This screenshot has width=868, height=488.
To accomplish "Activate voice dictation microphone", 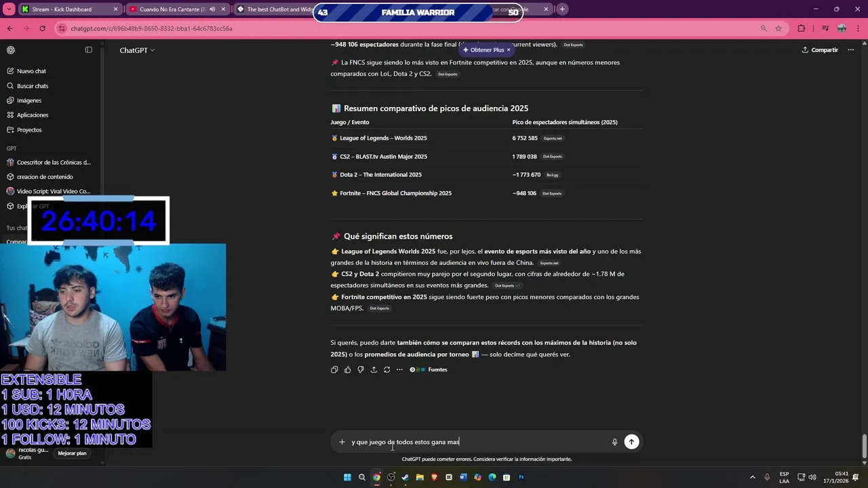I will [x=614, y=442].
